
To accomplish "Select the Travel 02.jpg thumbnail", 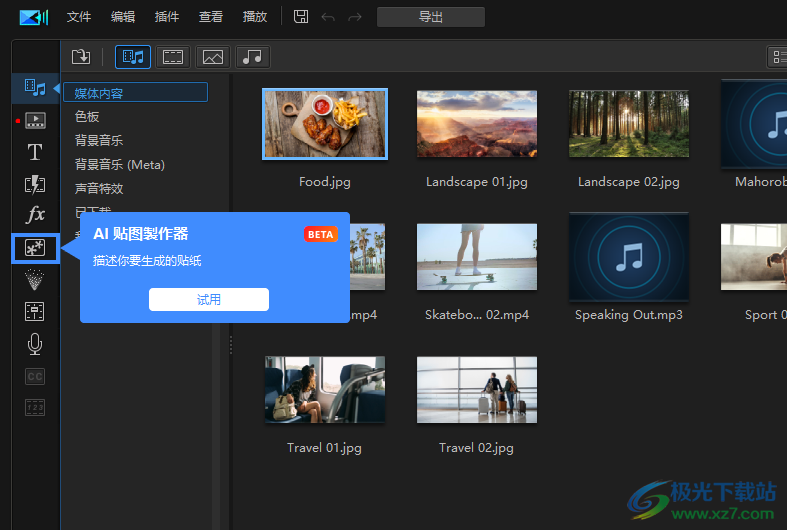I will 477,389.
